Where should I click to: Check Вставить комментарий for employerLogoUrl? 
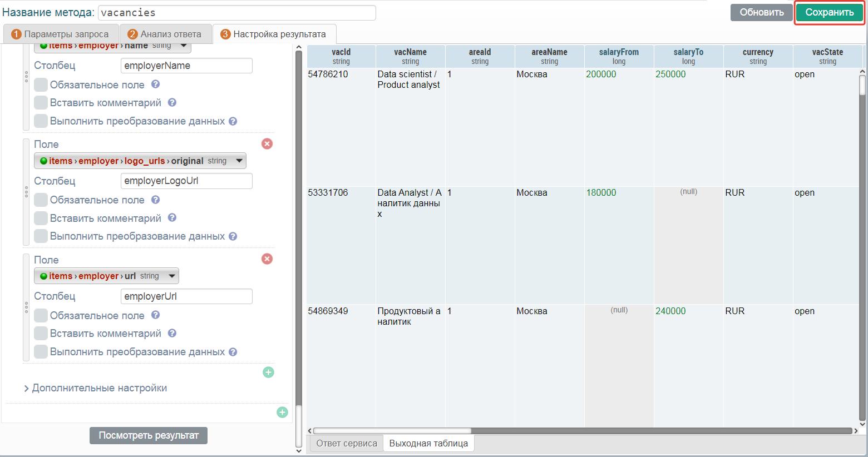click(41, 218)
